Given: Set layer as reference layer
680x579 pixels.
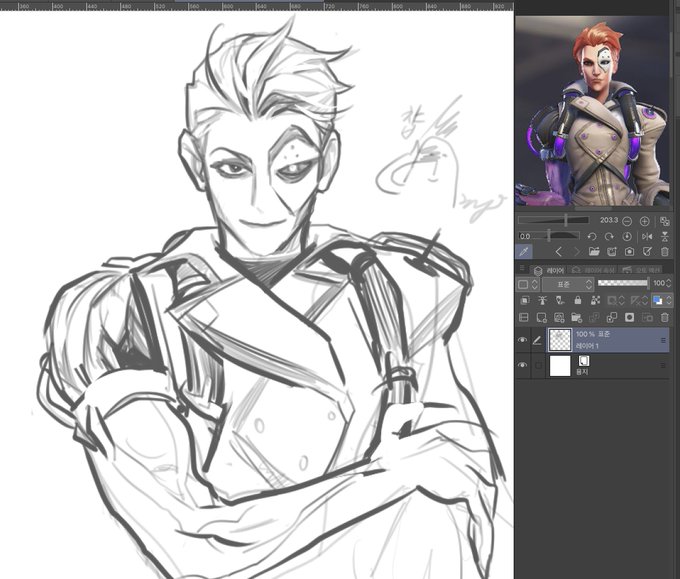Looking at the screenshot, I should coord(542,300).
